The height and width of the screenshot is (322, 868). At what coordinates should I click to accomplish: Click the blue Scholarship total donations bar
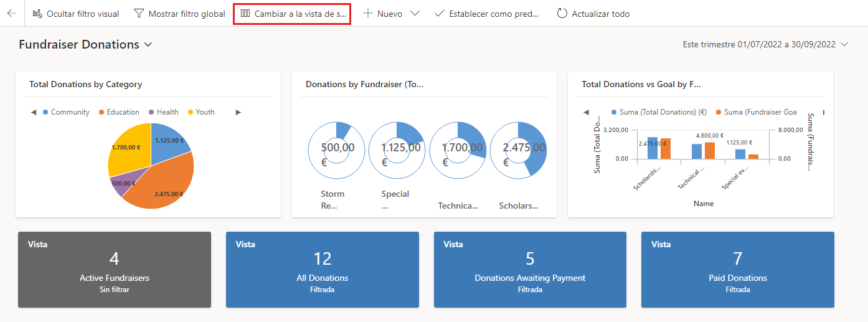pyautogui.click(x=653, y=148)
